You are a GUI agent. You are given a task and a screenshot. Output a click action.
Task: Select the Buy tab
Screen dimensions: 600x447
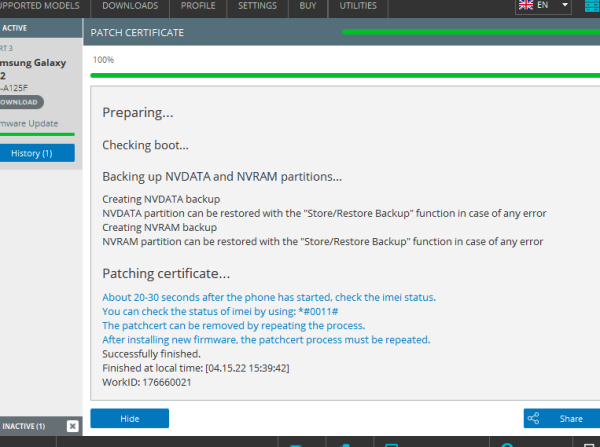pos(308,6)
